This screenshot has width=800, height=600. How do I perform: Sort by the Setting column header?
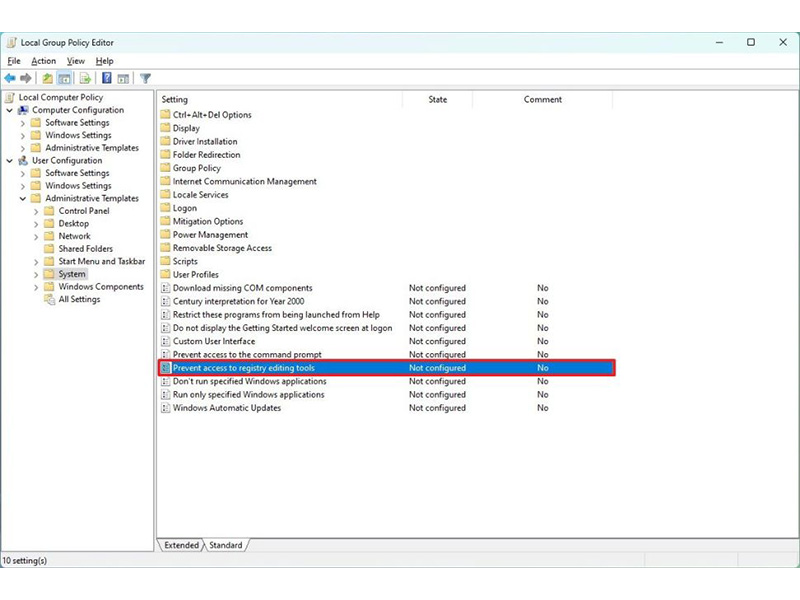click(x=280, y=99)
